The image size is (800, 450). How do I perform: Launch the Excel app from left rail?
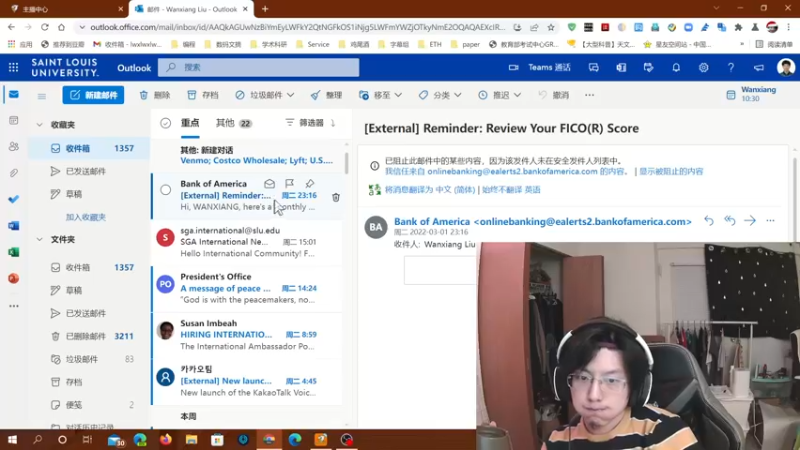pos(14,252)
